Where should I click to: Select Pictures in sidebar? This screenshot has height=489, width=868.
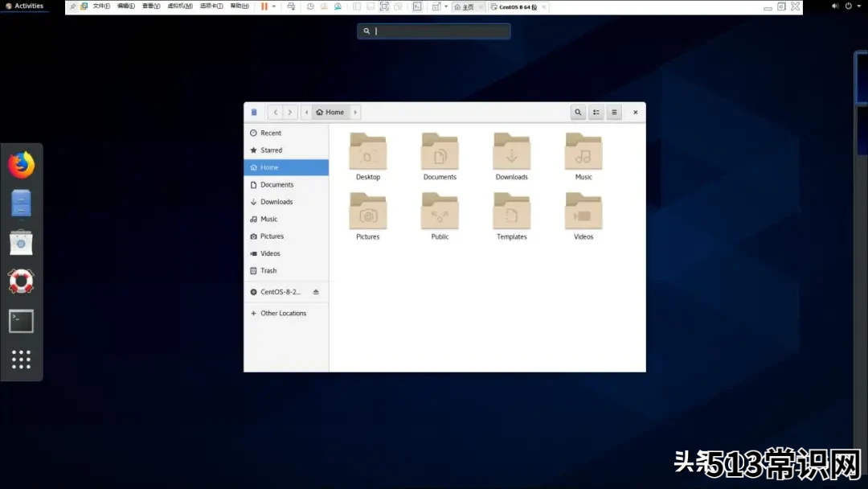coord(286,236)
